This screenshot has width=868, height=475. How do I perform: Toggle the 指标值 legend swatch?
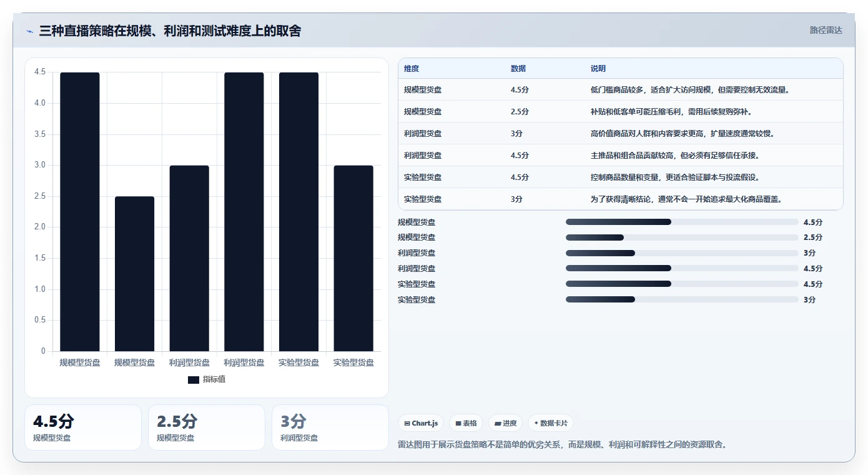coord(194,379)
